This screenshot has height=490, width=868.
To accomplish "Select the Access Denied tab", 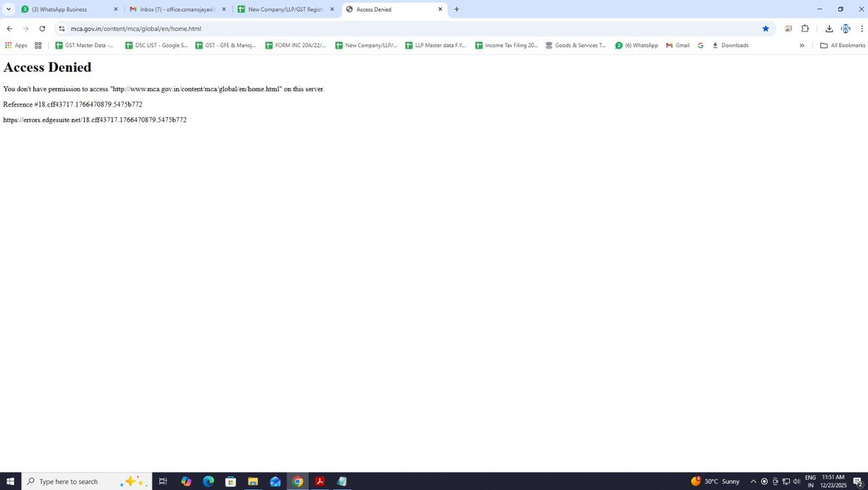I will (394, 9).
